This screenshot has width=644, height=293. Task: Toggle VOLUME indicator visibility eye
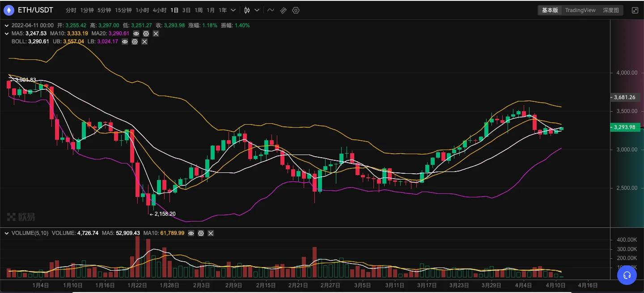coord(191,233)
